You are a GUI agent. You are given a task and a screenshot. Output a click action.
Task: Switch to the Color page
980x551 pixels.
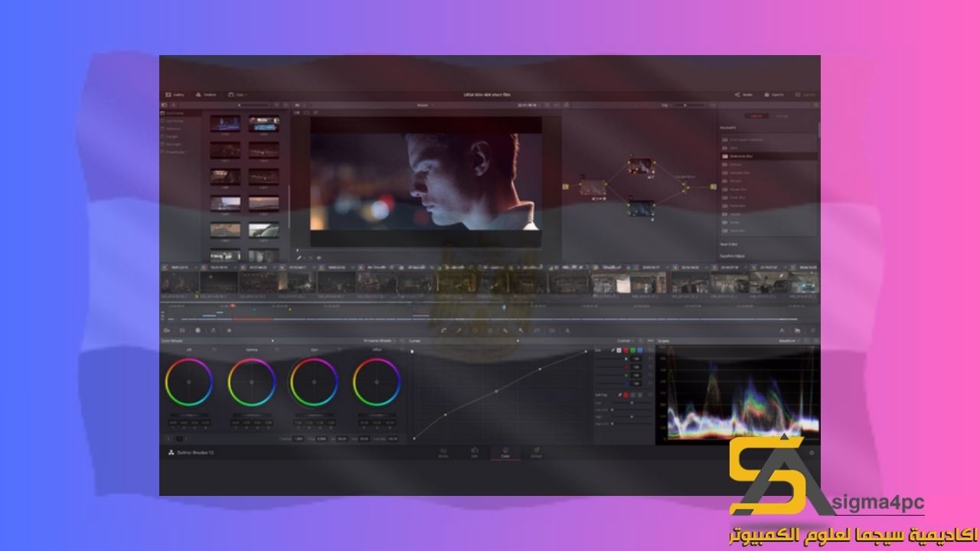[505, 453]
